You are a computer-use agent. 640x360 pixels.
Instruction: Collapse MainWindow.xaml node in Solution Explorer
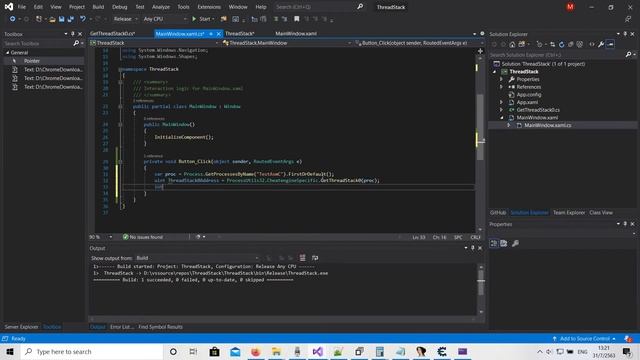502,118
